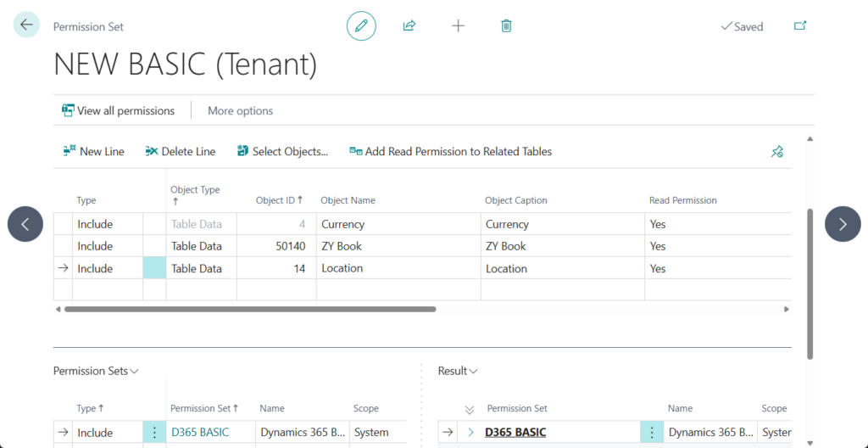Screen dimensions: 868x448
Task: Click the share icon
Action: click(x=409, y=25)
